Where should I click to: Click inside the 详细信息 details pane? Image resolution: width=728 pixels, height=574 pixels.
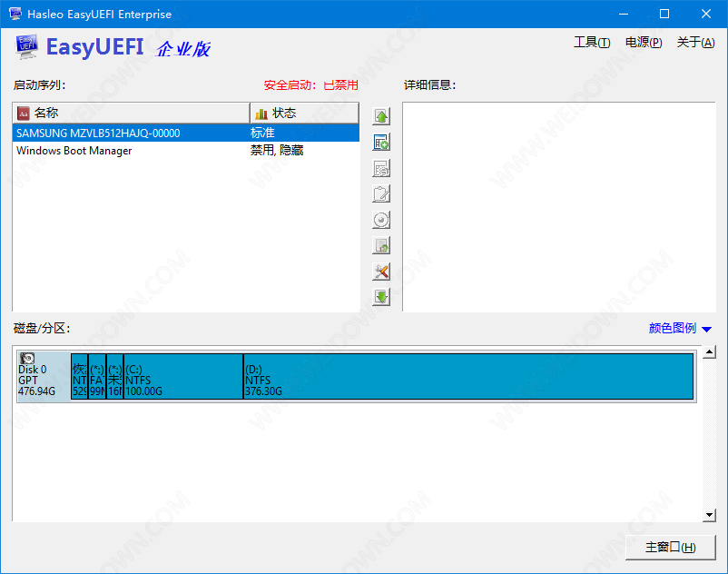tap(559, 207)
